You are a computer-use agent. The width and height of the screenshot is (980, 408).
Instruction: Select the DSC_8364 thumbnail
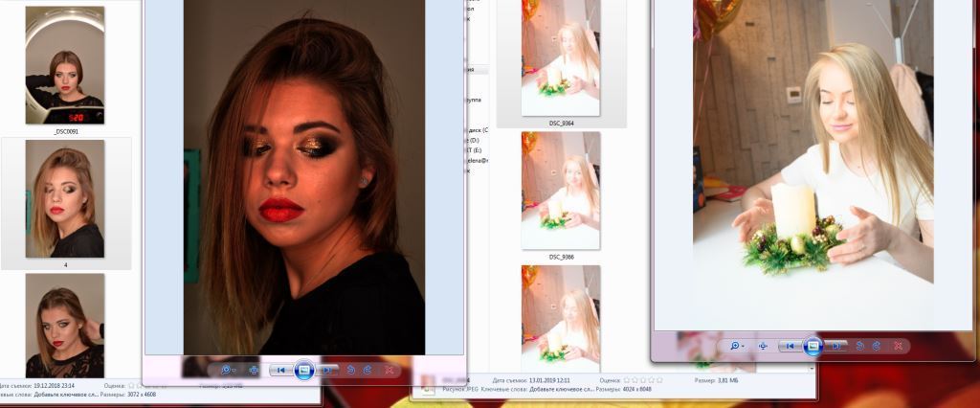pyautogui.click(x=561, y=57)
